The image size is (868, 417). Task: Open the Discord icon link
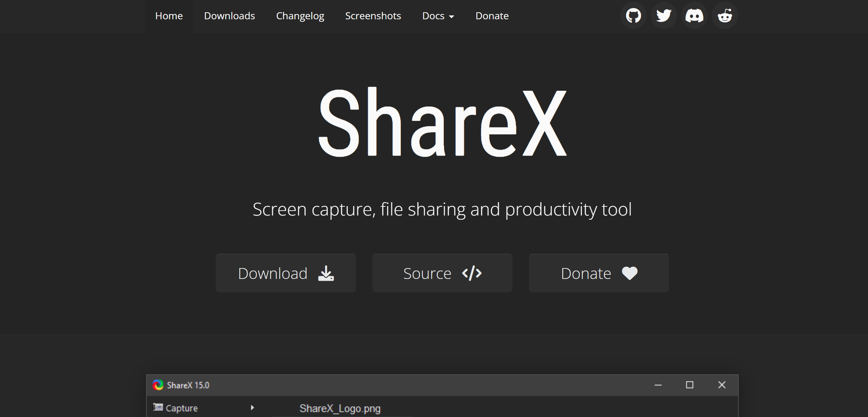point(694,16)
